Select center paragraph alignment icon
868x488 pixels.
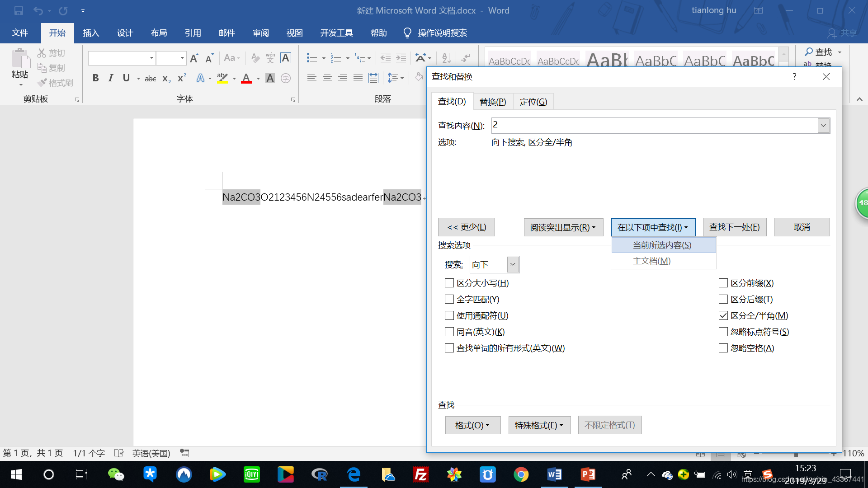click(x=327, y=78)
